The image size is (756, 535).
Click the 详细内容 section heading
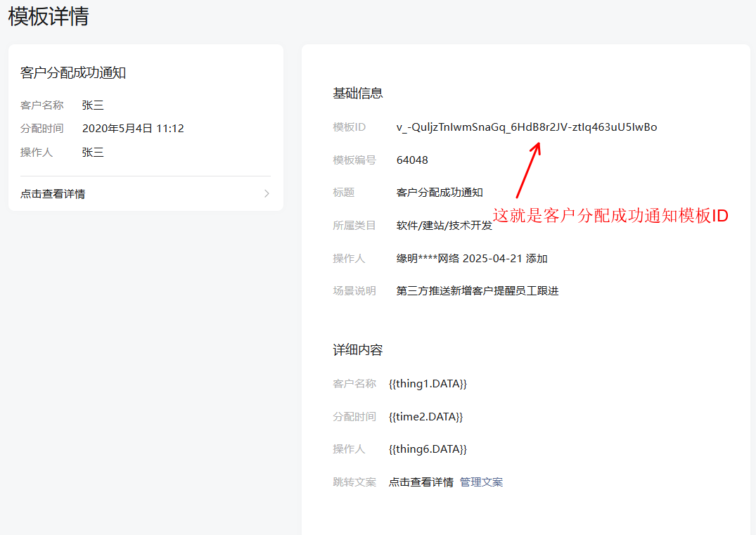click(358, 350)
